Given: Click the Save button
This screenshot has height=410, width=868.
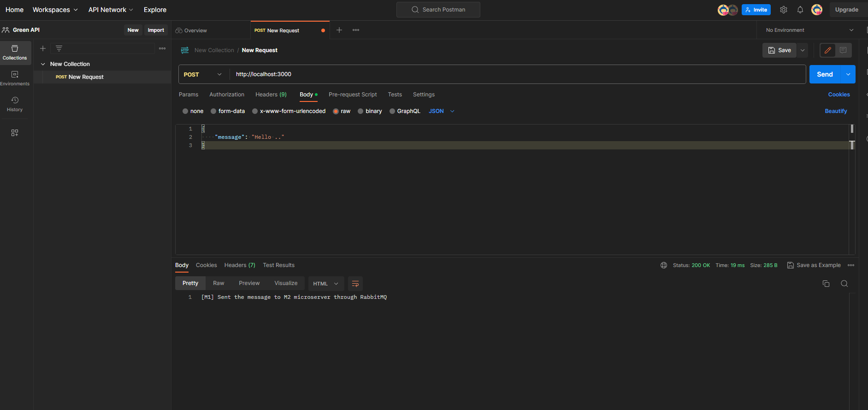Looking at the screenshot, I should [780, 50].
